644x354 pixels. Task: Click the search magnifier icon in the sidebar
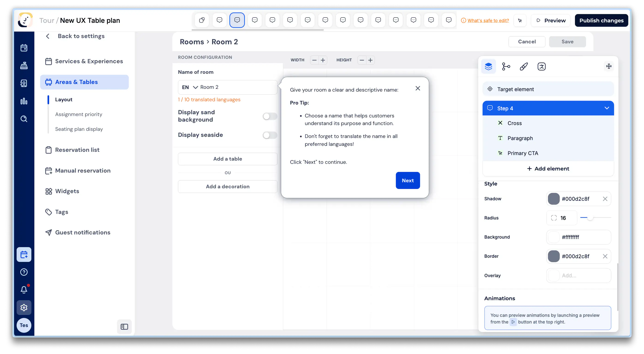(24, 119)
